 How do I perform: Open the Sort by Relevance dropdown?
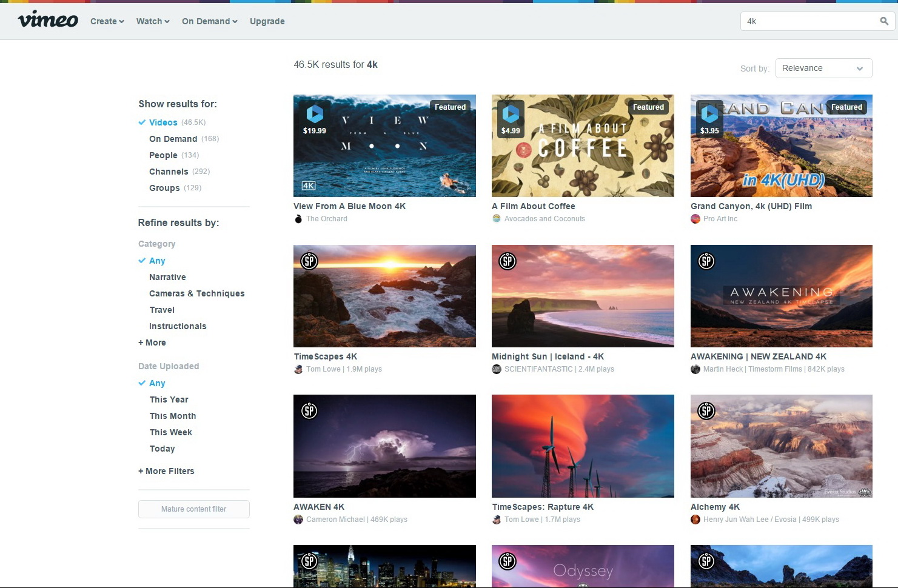tap(823, 68)
